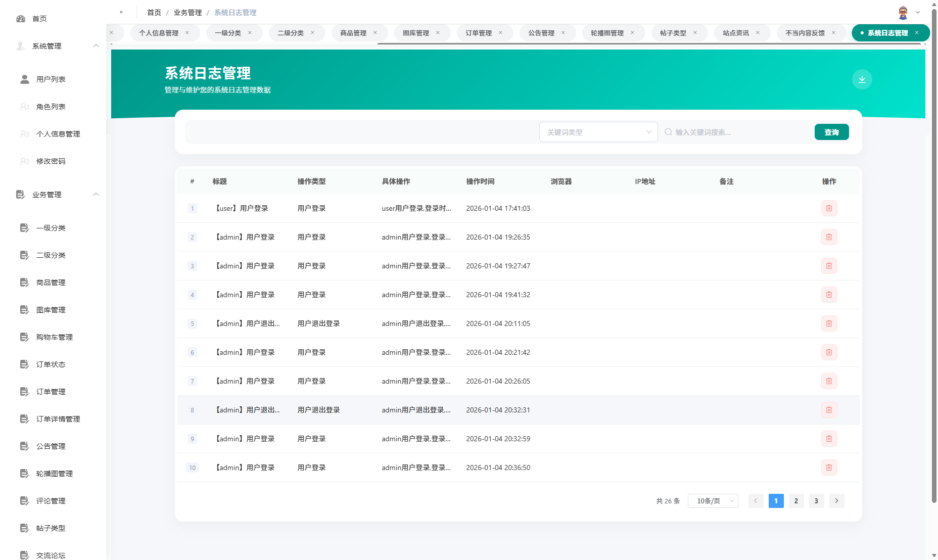
Task: Collapse the 系统管理 sidebar section
Action: (x=96, y=45)
